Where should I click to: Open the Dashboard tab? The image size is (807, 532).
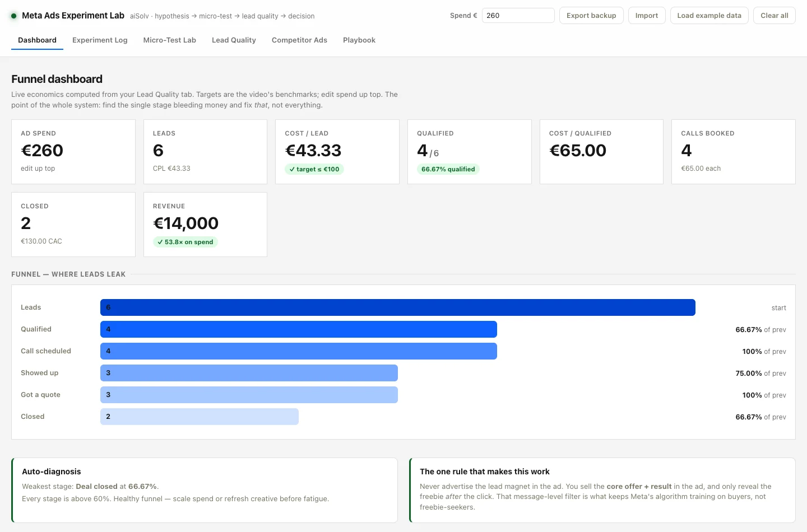pos(37,40)
